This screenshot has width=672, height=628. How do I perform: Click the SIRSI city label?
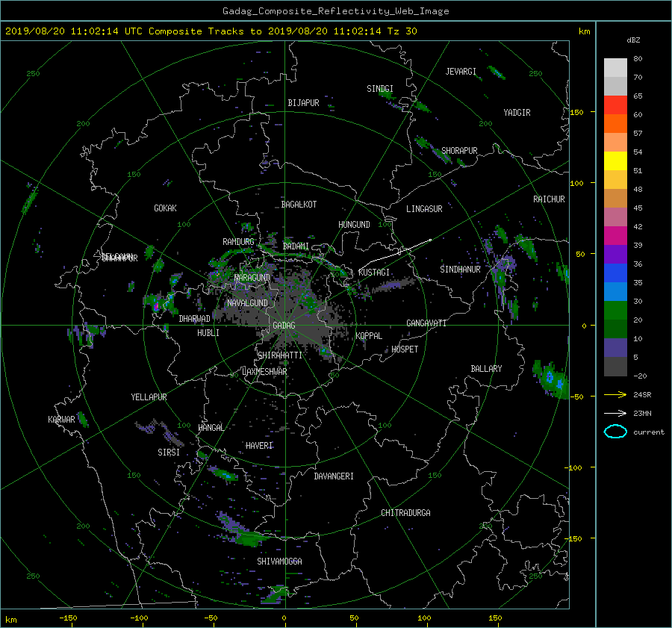(169, 453)
